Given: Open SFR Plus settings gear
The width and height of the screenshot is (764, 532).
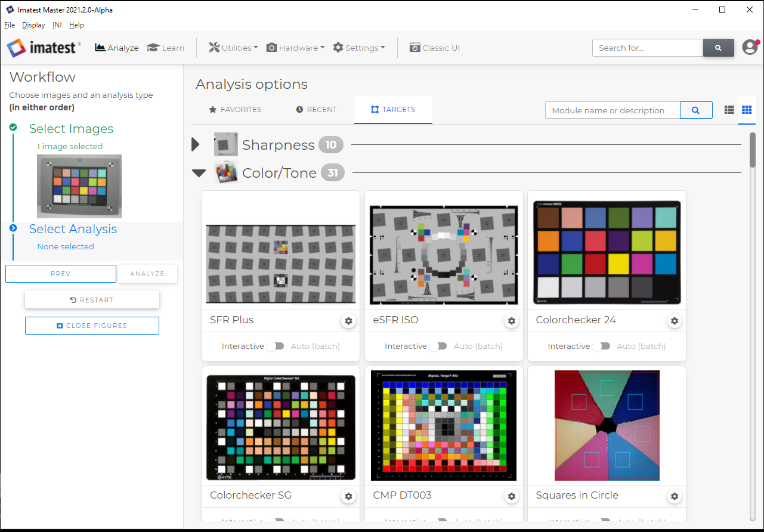Looking at the screenshot, I should [348, 321].
